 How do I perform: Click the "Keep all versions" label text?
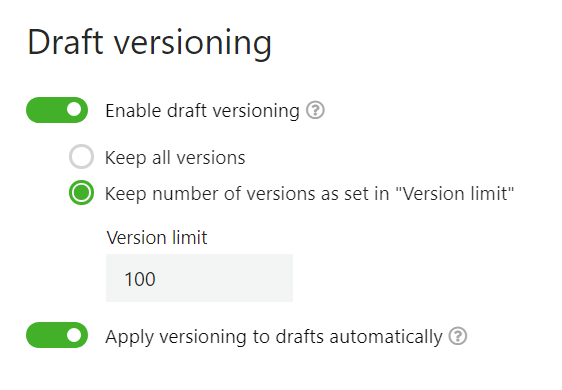pyautogui.click(x=175, y=158)
